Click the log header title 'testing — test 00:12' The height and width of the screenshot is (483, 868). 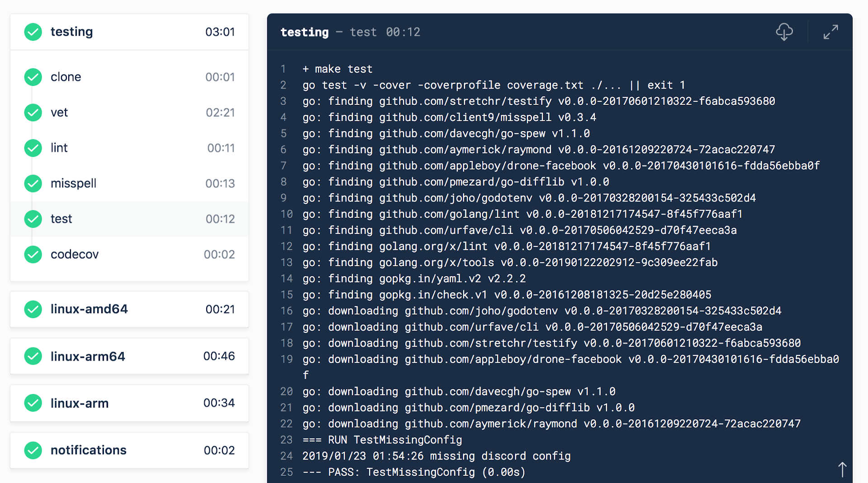click(350, 32)
